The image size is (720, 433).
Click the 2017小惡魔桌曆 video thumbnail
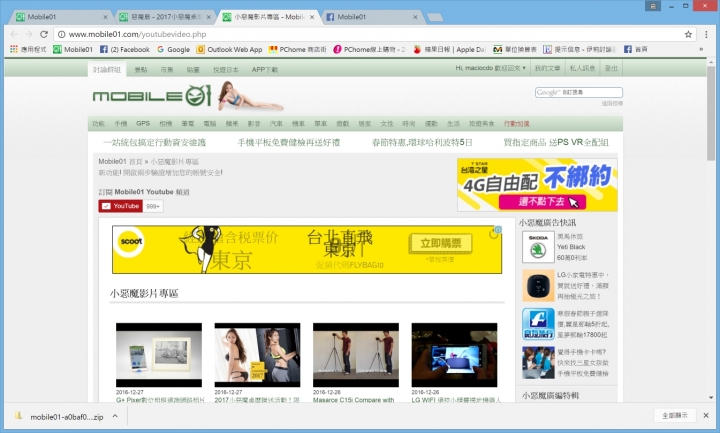pyautogui.click(x=257, y=355)
